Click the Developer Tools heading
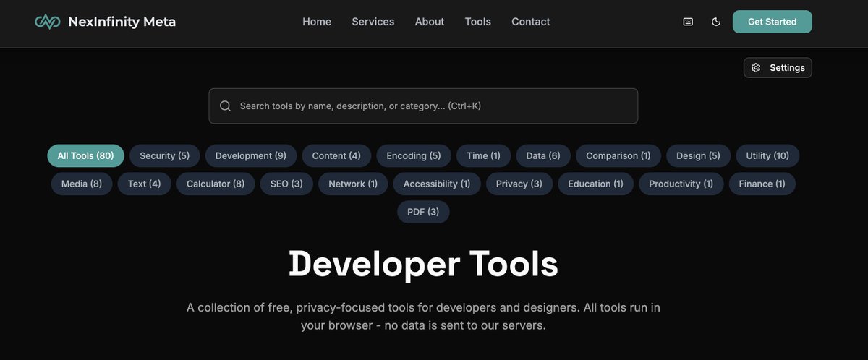The height and width of the screenshot is (360, 868). point(423,263)
